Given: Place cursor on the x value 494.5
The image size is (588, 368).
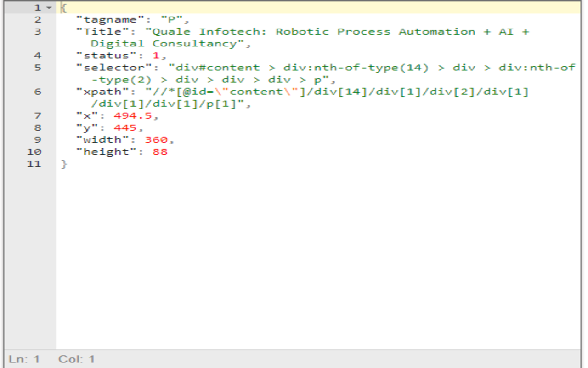Looking at the screenshot, I should point(133,115).
